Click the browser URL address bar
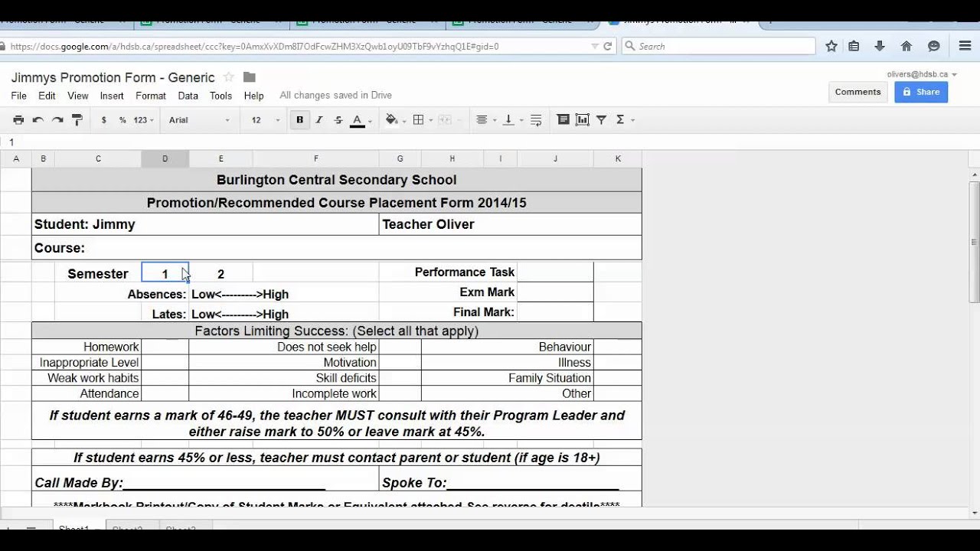 tap(299, 47)
